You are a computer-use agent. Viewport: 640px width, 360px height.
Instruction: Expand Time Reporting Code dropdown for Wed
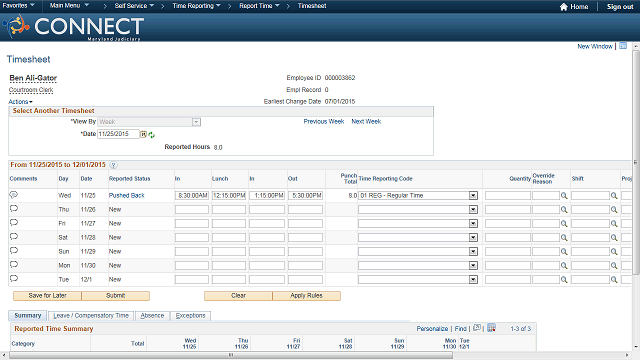pos(473,196)
